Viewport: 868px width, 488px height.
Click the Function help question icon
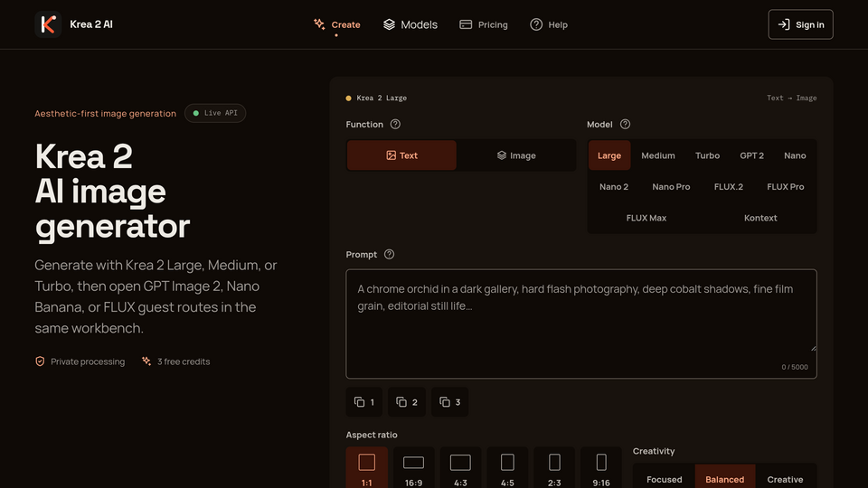[x=395, y=125]
